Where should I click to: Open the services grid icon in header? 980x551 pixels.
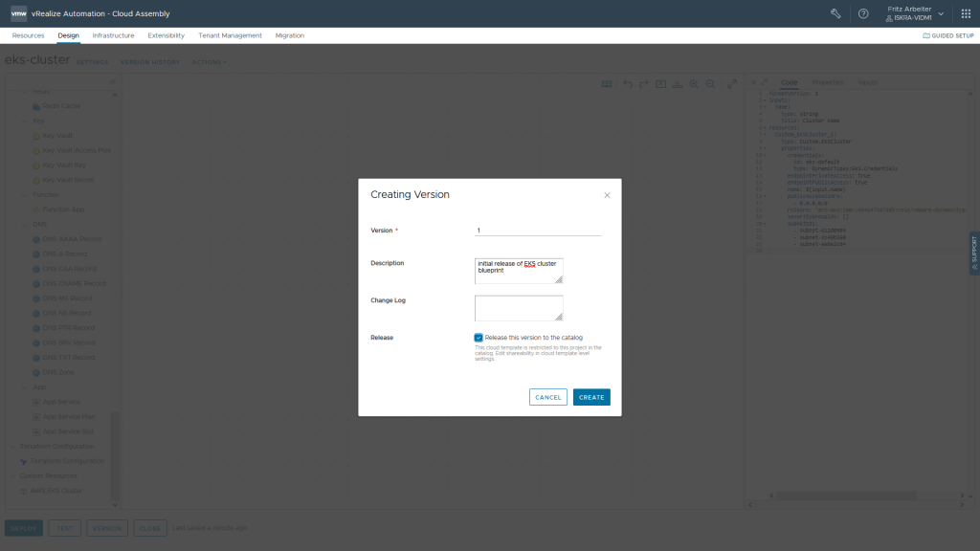tap(966, 13)
